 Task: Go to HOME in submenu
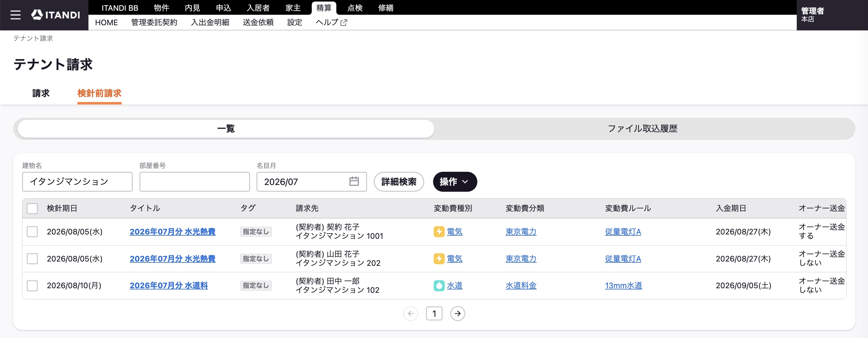[106, 22]
